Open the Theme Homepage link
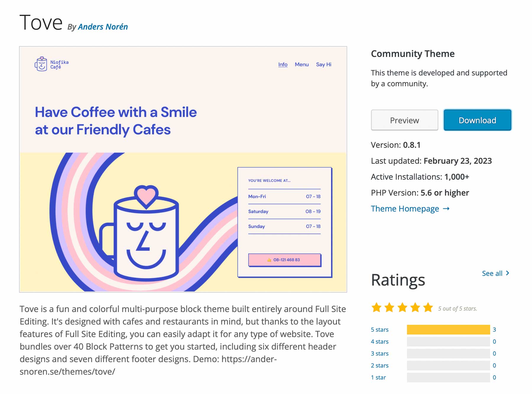This screenshot has height=394, width=532. click(405, 209)
